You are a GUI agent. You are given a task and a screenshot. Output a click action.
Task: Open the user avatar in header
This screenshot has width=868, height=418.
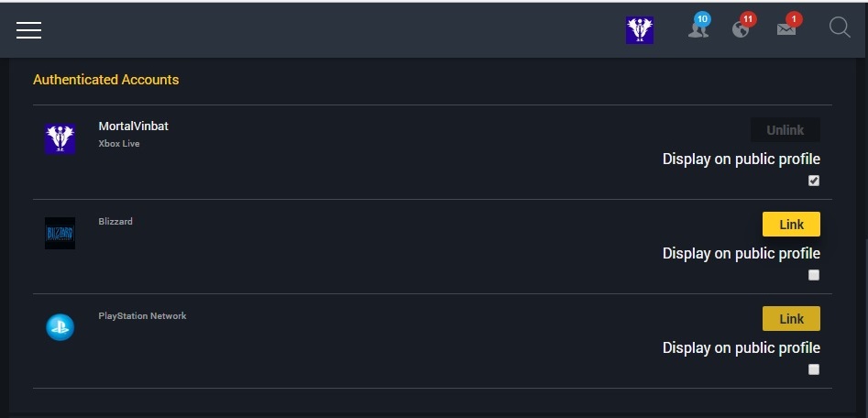(640, 30)
